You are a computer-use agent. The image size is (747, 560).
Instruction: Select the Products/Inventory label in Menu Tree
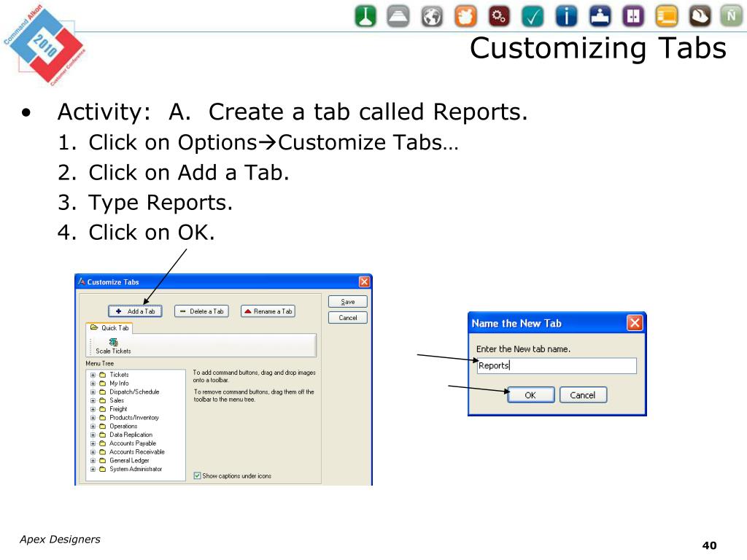134,418
